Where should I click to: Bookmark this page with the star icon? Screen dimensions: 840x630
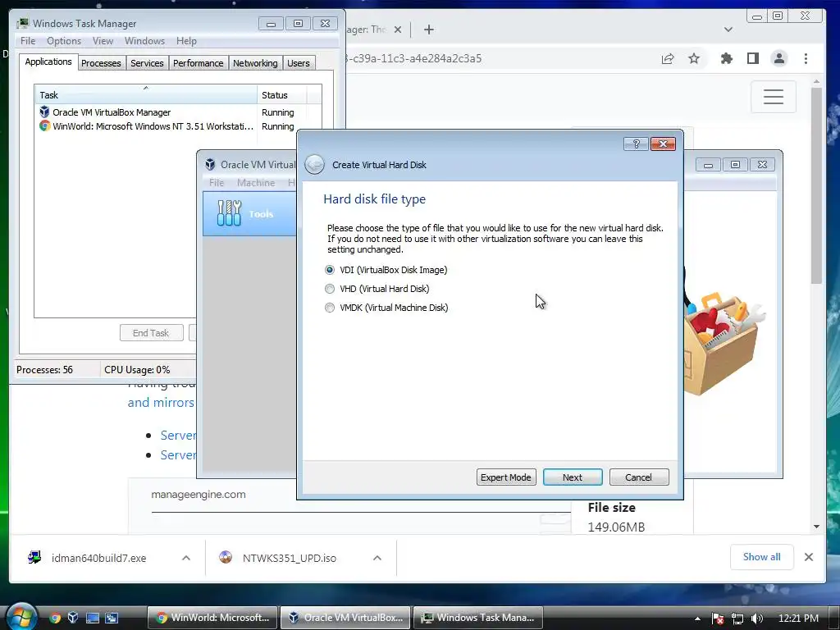694,58
